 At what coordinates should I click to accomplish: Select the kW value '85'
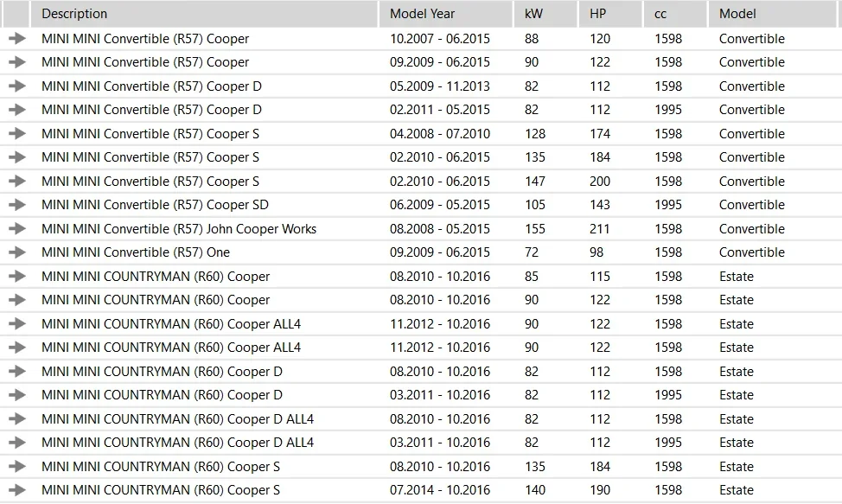532,277
